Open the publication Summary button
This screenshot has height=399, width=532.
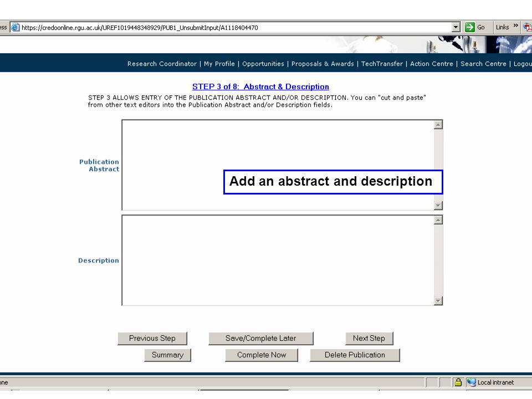tap(167, 355)
